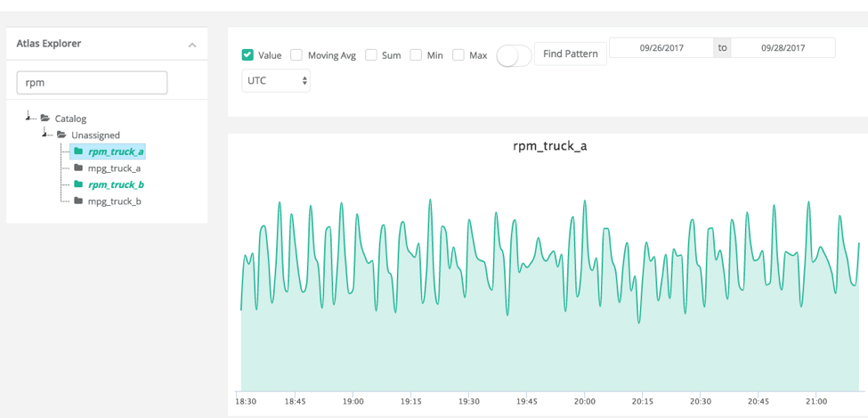Toggle the switch beside Find Pattern

(x=514, y=55)
